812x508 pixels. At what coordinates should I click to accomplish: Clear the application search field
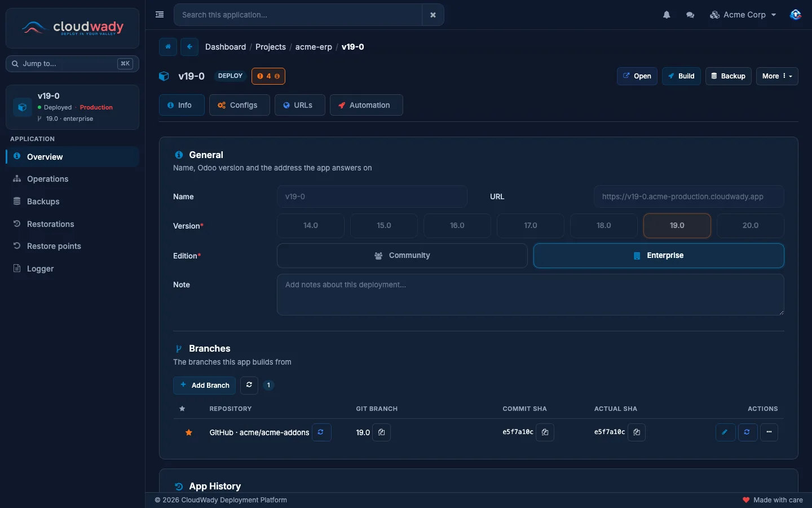point(433,15)
